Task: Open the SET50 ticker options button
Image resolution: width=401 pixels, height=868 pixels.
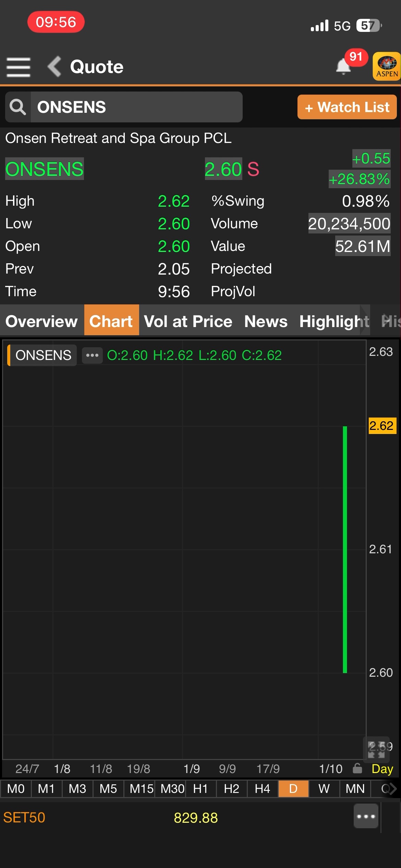Action: [366, 816]
